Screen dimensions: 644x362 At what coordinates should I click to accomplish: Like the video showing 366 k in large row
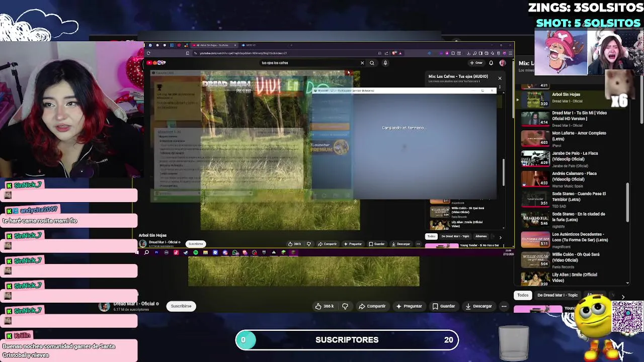pyautogui.click(x=325, y=306)
